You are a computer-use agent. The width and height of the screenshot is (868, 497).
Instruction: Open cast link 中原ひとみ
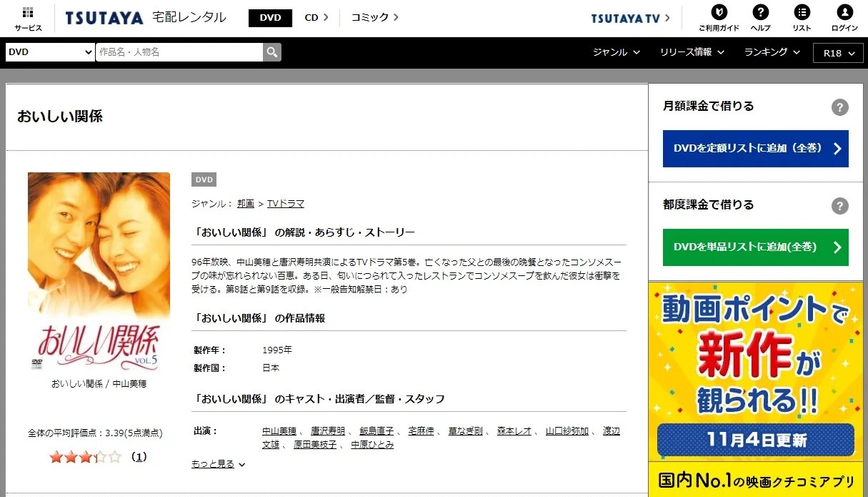pos(372,445)
